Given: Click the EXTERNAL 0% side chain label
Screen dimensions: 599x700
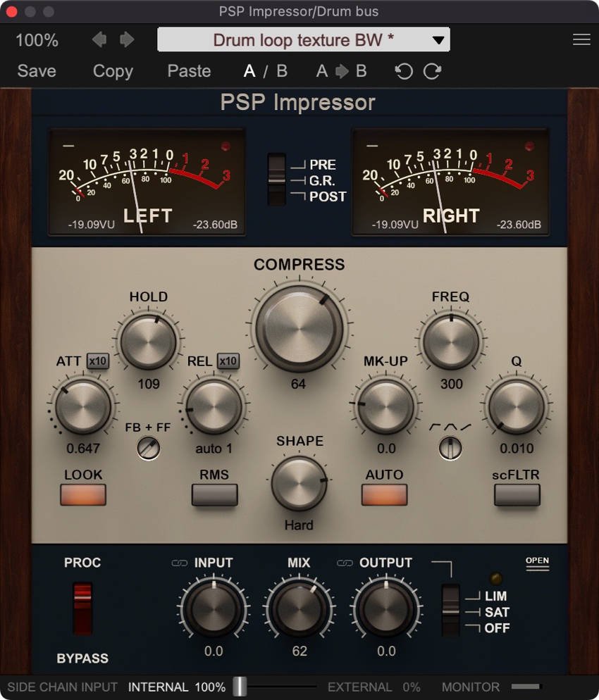Looking at the screenshot, I should [x=374, y=687].
